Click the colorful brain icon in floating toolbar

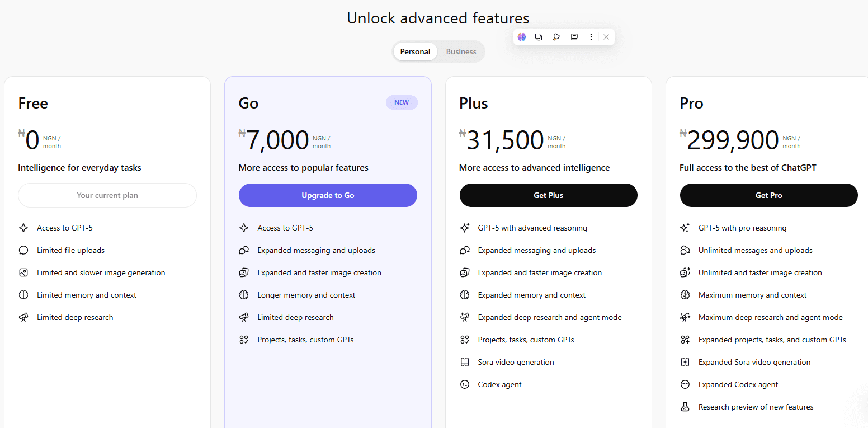point(522,37)
